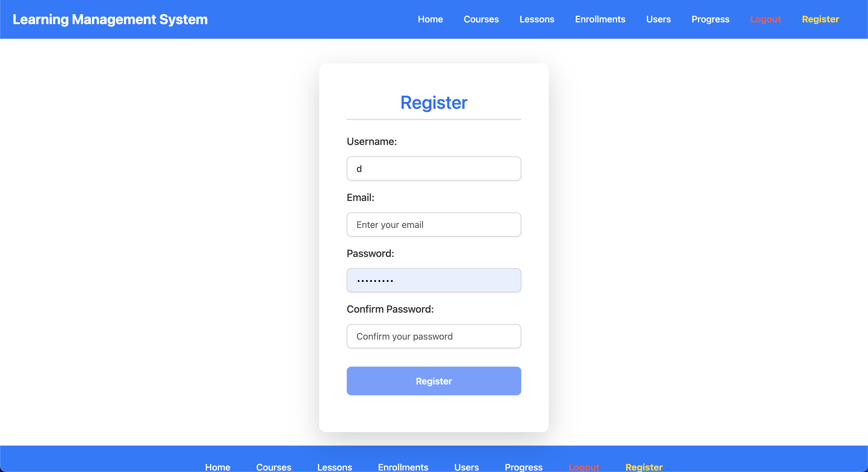Click the Users navigation icon
This screenshot has width=868, height=472.
pos(658,19)
